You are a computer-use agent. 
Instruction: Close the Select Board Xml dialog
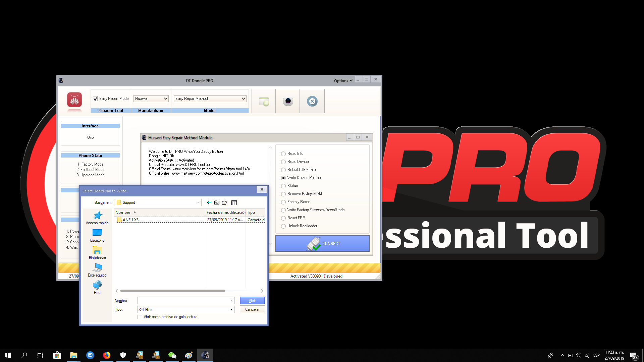[262, 189]
